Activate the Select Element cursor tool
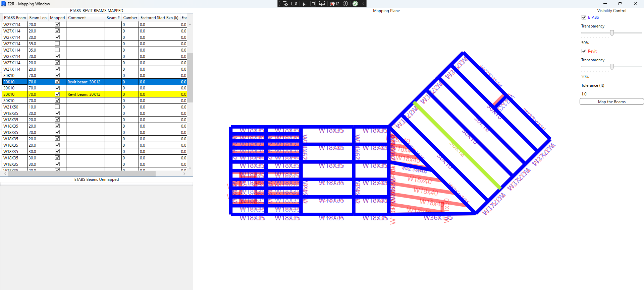This screenshot has width=644, height=290. coord(304,4)
